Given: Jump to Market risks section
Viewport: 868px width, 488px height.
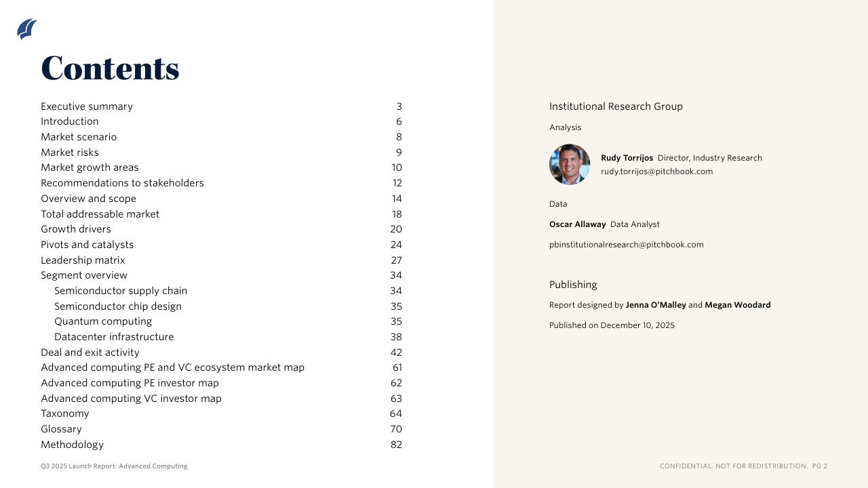Looking at the screenshot, I should [70, 152].
